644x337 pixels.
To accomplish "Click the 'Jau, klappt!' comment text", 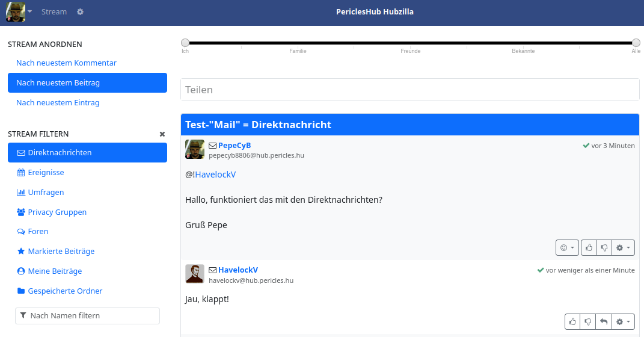I will pos(207,299).
